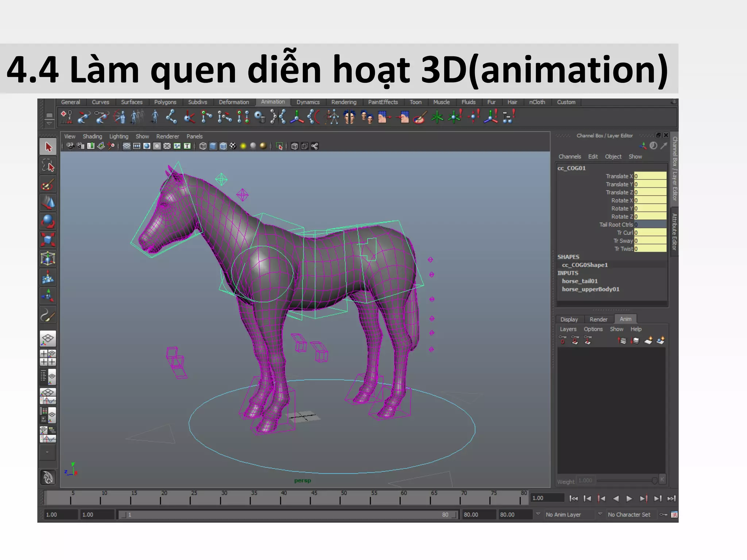Click the viewport select camera icon
The height and width of the screenshot is (560, 747).
coord(70,146)
